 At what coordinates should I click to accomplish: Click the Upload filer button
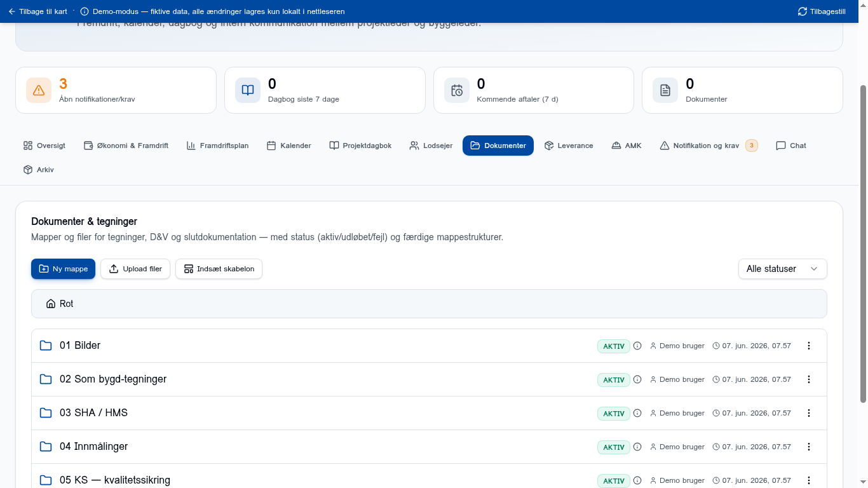(135, 269)
